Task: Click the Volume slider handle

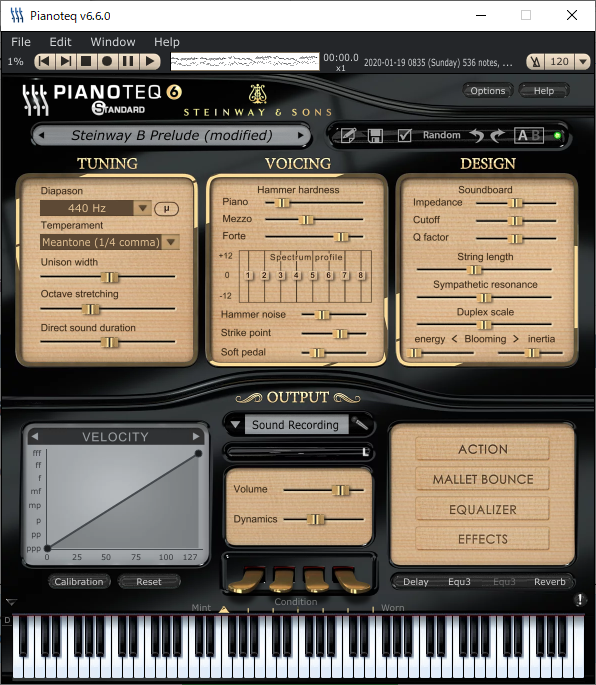Action: 340,490
